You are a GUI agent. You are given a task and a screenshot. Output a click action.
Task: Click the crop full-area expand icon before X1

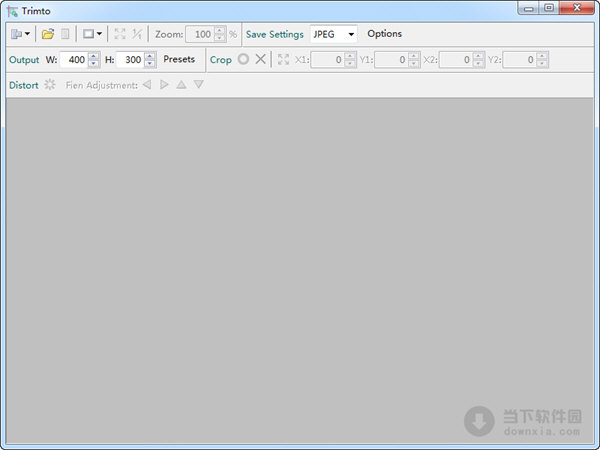coord(284,60)
